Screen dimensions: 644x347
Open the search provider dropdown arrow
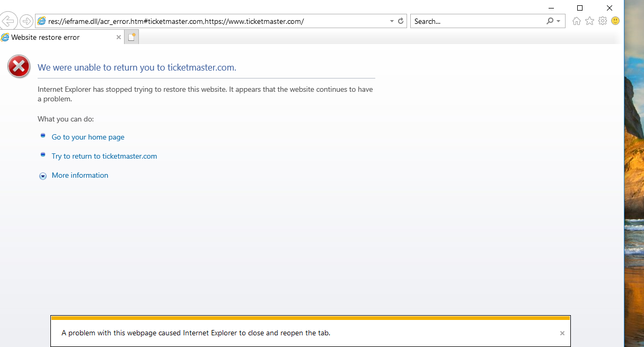(x=559, y=21)
